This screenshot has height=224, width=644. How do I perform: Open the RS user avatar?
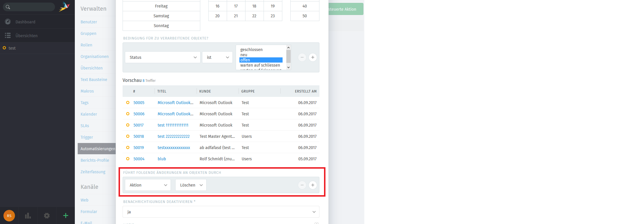pyautogui.click(x=9, y=216)
